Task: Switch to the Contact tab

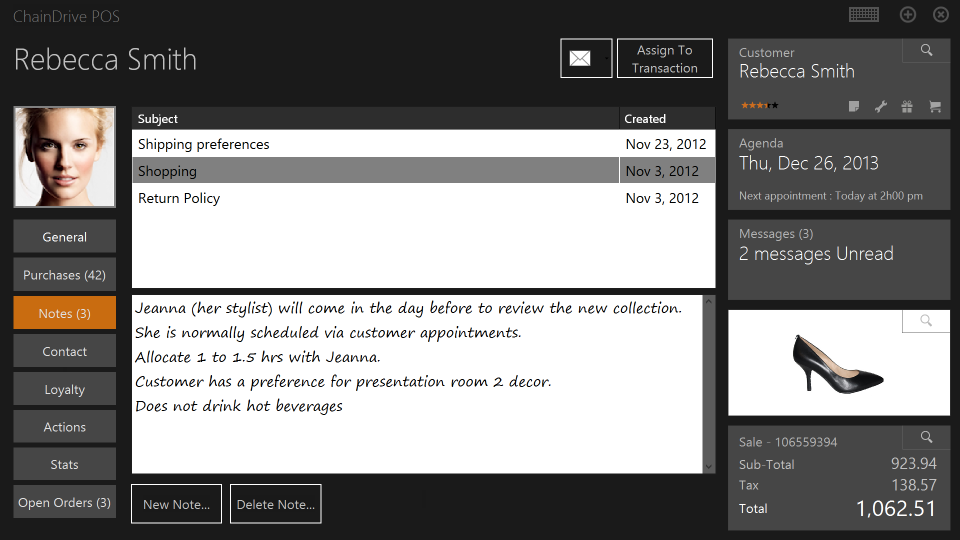Action: (x=64, y=351)
